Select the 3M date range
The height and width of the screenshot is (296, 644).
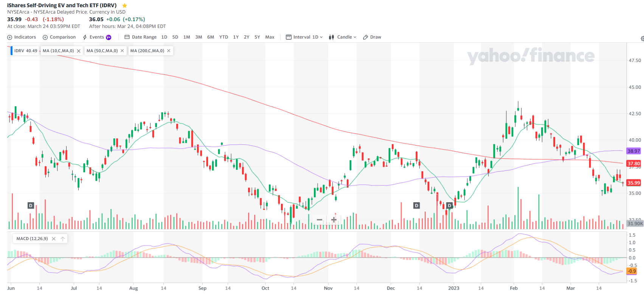[x=199, y=37]
